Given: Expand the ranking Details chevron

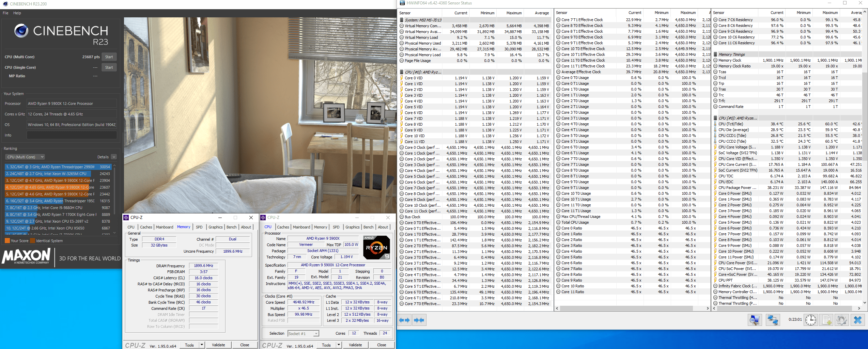Looking at the screenshot, I should point(114,157).
